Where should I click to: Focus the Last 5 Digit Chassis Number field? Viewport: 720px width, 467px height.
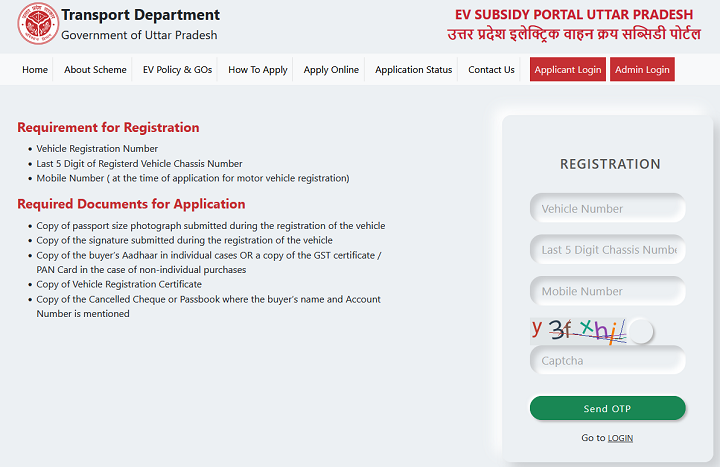[608, 249]
